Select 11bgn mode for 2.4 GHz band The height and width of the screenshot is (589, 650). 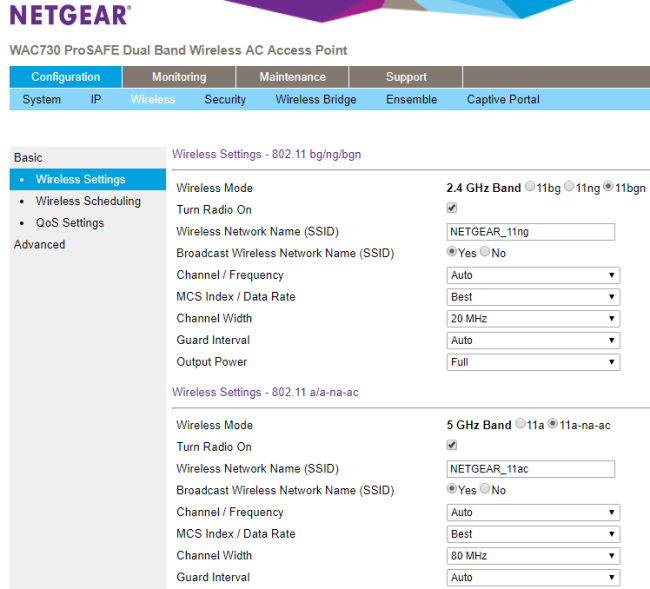click(608, 187)
